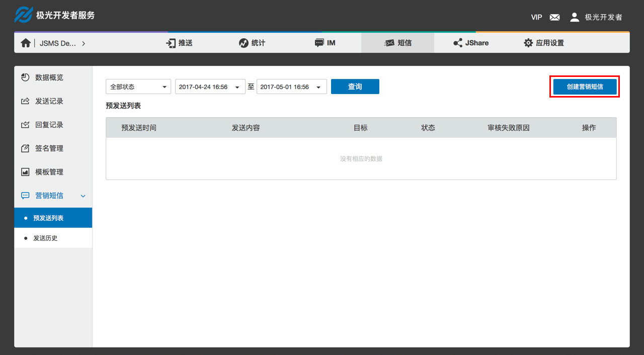This screenshot has height=355, width=644.
Task: Click the 发送记录 sidebar icon
Action: point(25,101)
